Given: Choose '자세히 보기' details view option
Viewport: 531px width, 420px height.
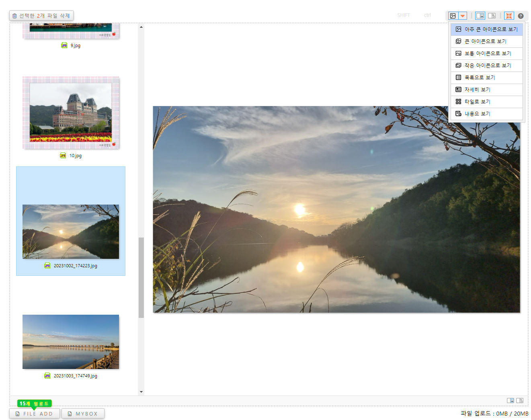Looking at the screenshot, I should coord(486,90).
